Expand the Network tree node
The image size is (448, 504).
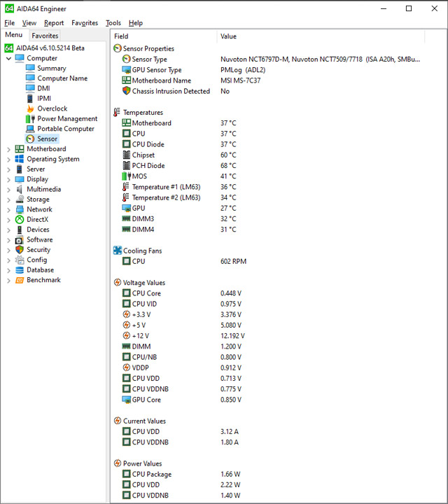coord(8,209)
